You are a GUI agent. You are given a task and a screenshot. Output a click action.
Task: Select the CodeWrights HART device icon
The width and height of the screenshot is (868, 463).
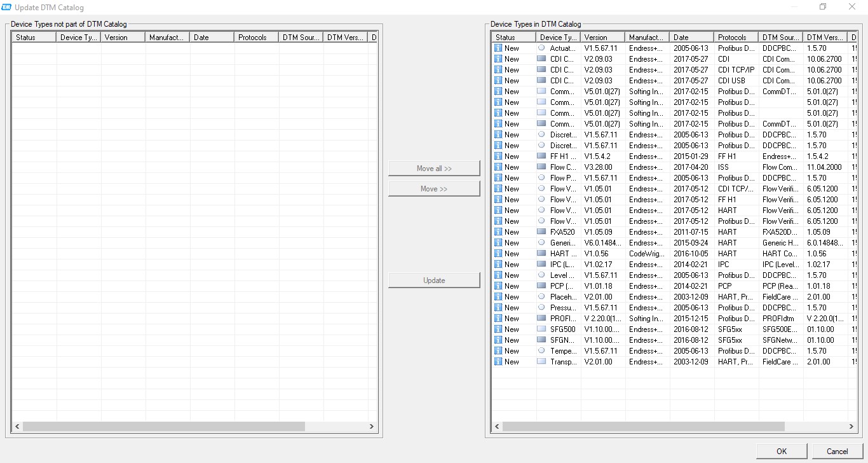tap(541, 253)
